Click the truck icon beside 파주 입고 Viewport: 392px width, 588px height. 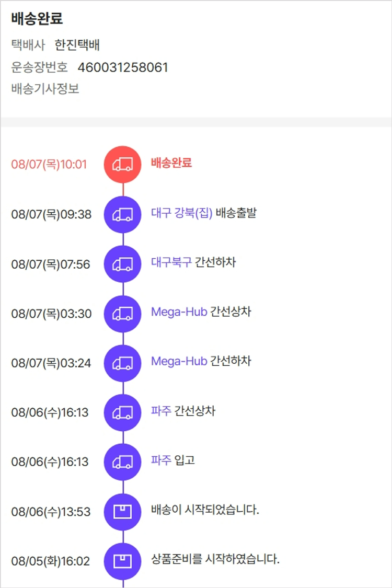pos(123,462)
